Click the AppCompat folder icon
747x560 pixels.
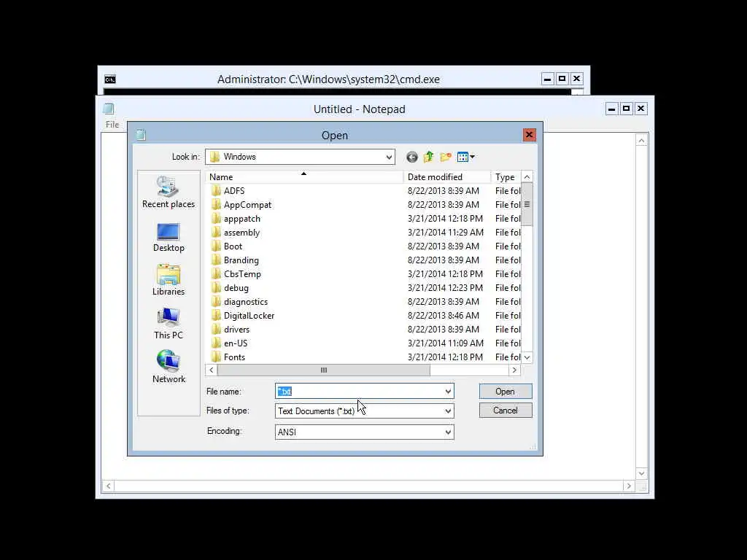click(216, 204)
